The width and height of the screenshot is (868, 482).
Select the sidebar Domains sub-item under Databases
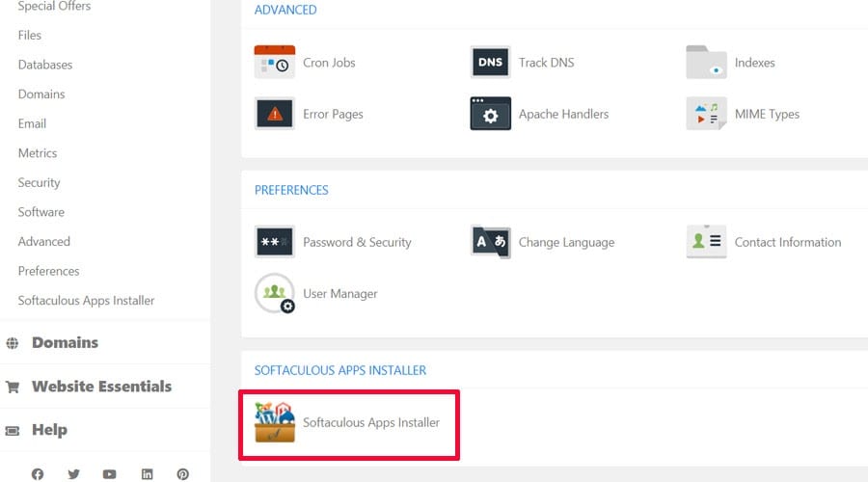(x=41, y=94)
